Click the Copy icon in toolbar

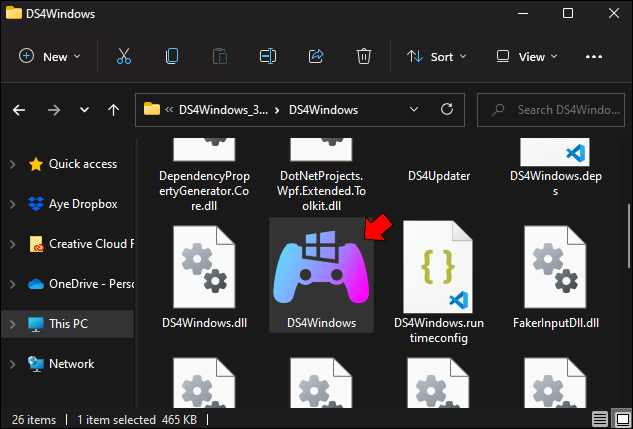pos(172,56)
